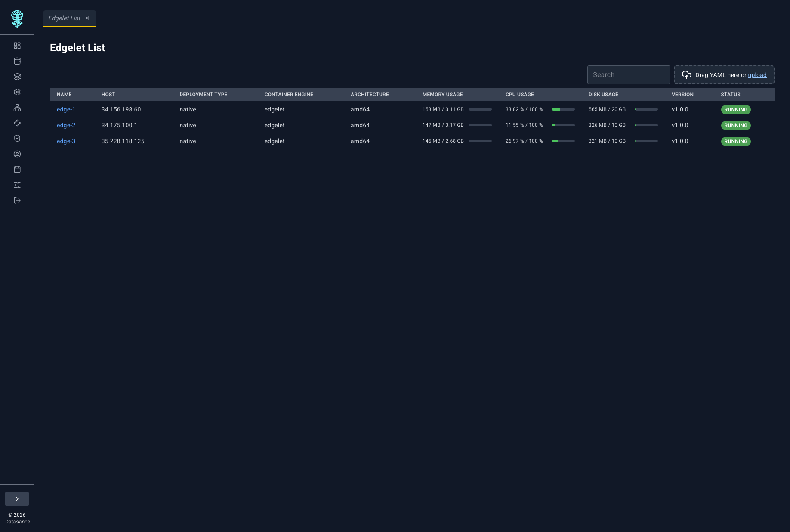This screenshot has width=790, height=532.
Task: Click the Drag YAML here drop zone
Action: [x=724, y=75]
